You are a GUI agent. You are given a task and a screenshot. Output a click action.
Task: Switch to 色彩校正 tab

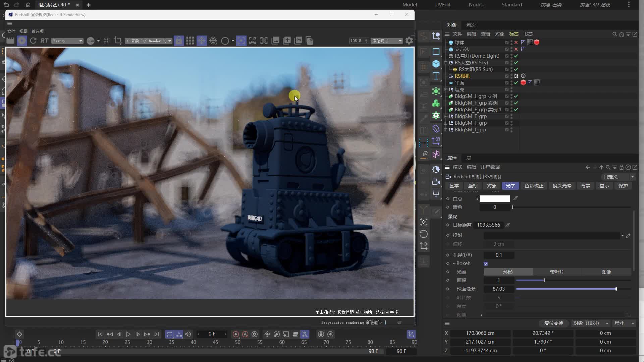(534, 186)
